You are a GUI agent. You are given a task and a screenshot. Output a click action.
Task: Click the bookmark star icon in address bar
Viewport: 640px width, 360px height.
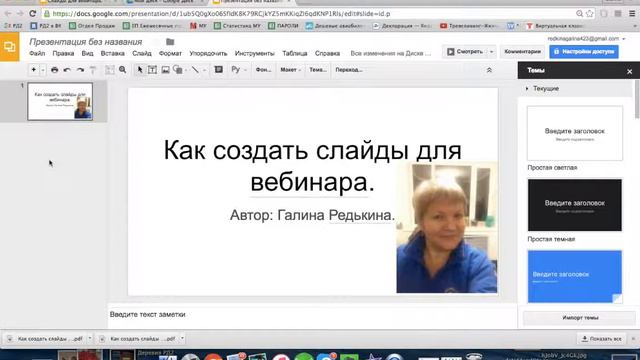point(590,13)
